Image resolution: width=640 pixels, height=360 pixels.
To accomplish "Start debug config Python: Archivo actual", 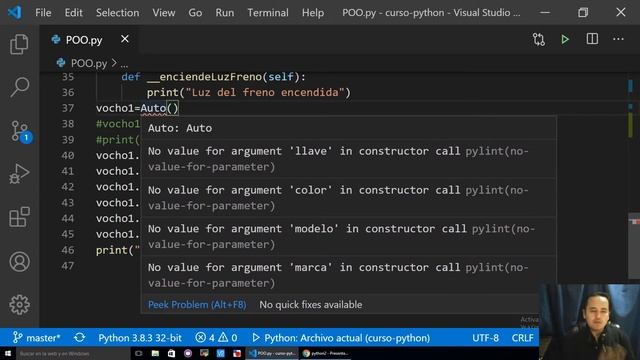I will coord(341,338).
